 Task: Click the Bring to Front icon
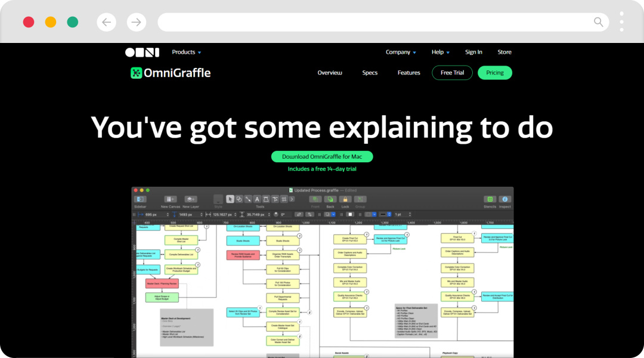point(315,199)
